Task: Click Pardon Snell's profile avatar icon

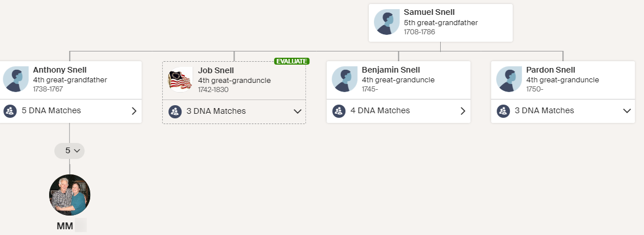Action: 509,79
